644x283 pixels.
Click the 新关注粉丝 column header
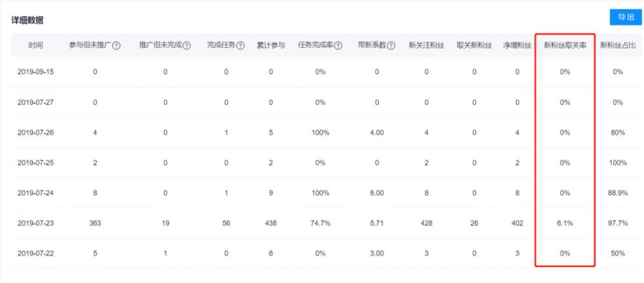[426, 46]
